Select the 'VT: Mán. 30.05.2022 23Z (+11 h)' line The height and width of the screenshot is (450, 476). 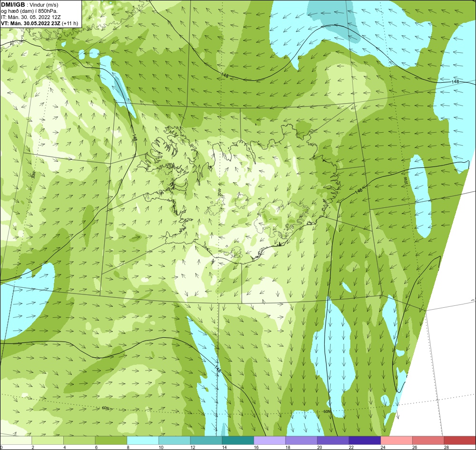pos(40,23)
